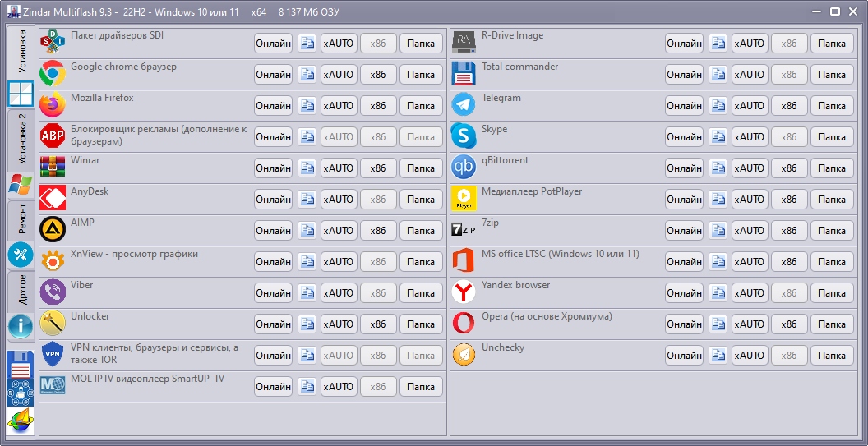The image size is (868, 446).
Task: Click copy icon in Viber row
Action: pyautogui.click(x=307, y=292)
